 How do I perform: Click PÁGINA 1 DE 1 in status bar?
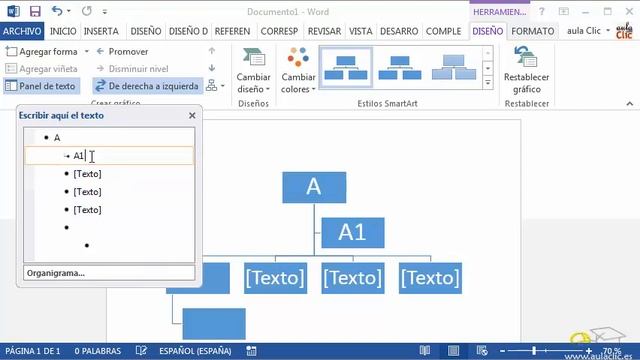tap(33, 351)
